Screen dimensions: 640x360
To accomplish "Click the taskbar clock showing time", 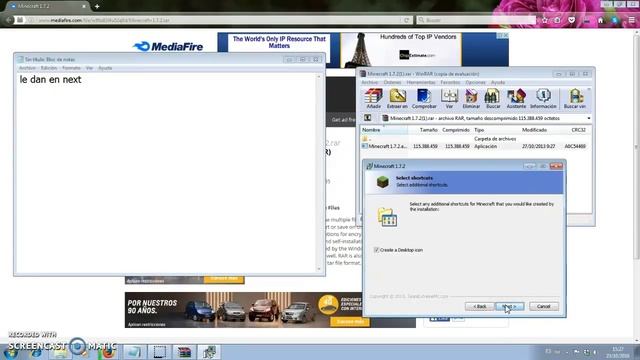I will [x=618, y=352].
